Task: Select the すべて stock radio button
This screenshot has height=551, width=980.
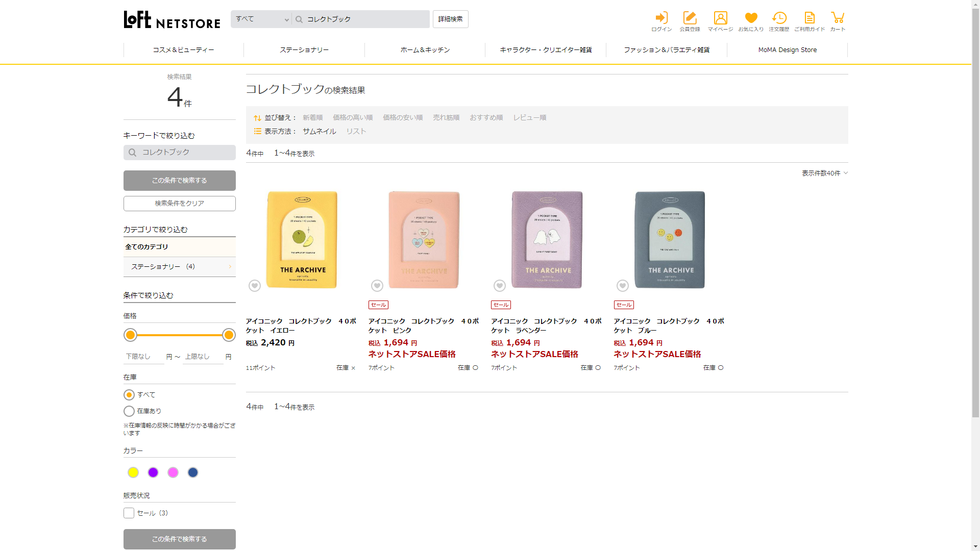Action: pyautogui.click(x=129, y=395)
